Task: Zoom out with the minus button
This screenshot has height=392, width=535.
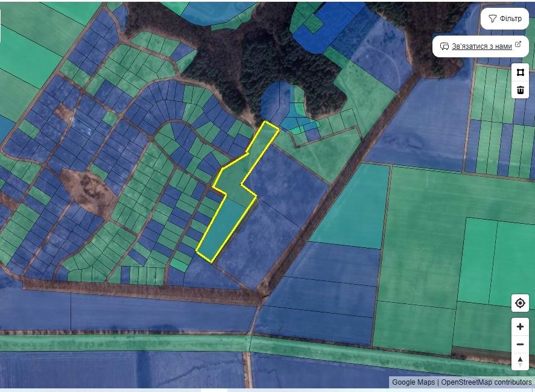Action: coord(520,344)
